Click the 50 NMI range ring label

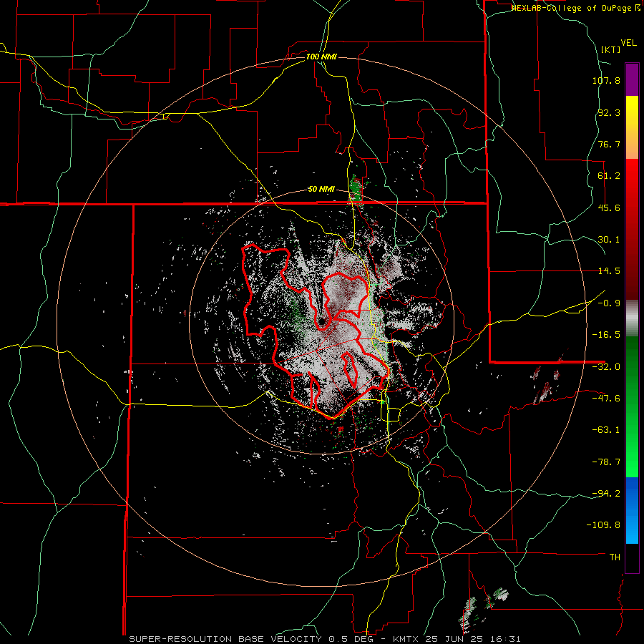[321, 190]
